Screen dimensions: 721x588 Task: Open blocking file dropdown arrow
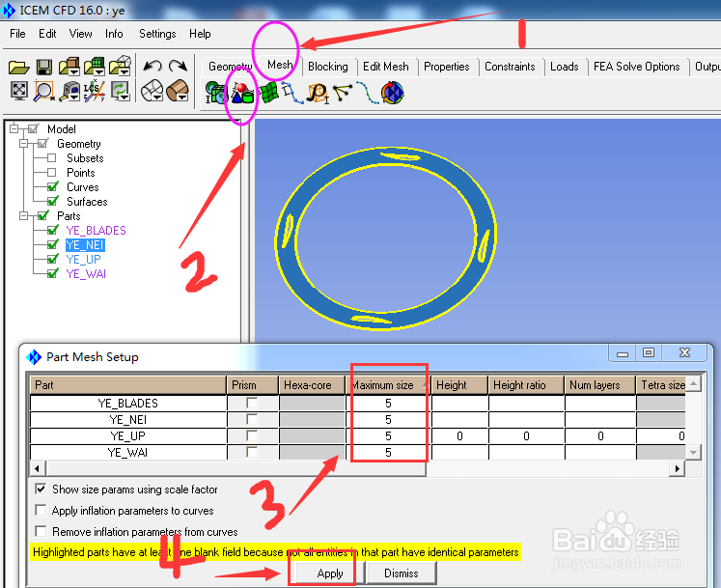point(125,72)
